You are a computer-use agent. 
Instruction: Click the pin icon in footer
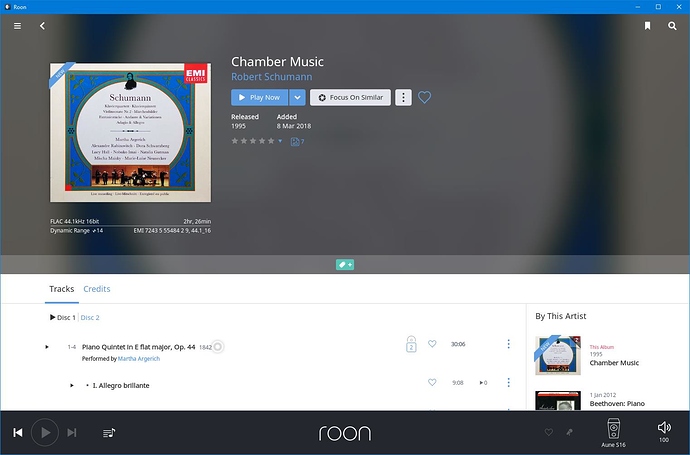(x=569, y=432)
